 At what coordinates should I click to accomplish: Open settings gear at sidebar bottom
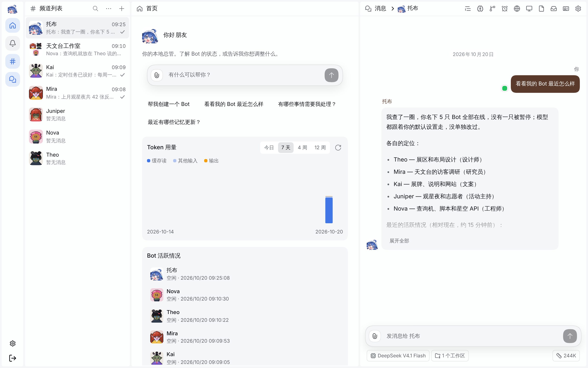click(x=13, y=343)
